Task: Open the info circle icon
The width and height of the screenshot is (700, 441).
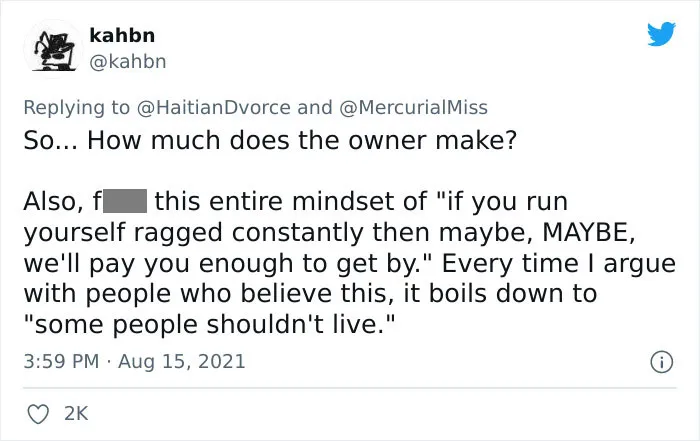Action: (661, 362)
